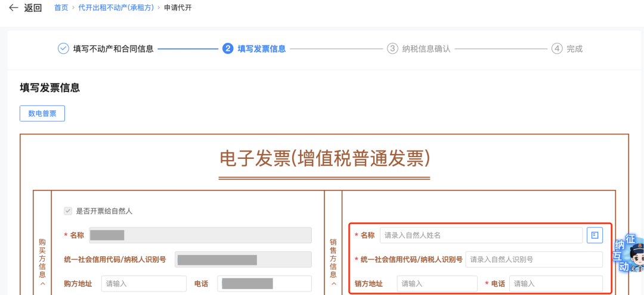Select step label 填写发票信息
644x295 pixels.
pyautogui.click(x=262, y=49)
